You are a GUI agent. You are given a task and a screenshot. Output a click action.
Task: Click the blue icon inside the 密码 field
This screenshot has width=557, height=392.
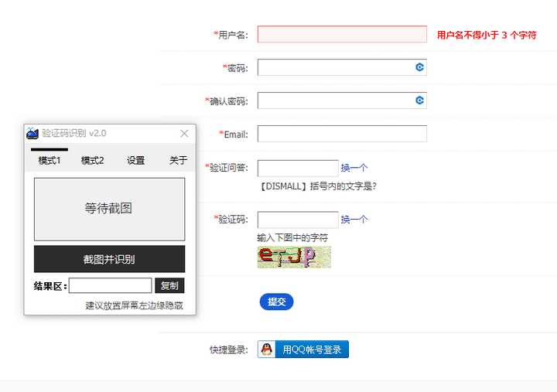click(419, 67)
